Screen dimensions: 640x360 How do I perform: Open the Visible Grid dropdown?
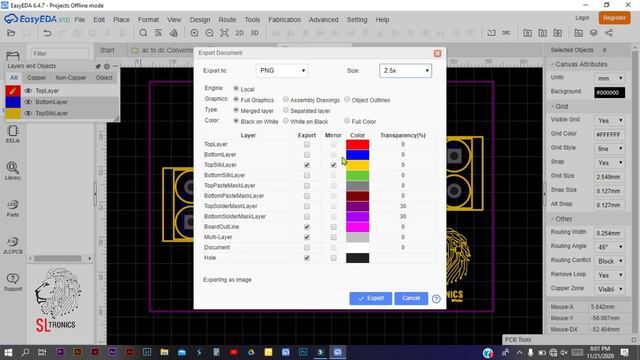609,120
